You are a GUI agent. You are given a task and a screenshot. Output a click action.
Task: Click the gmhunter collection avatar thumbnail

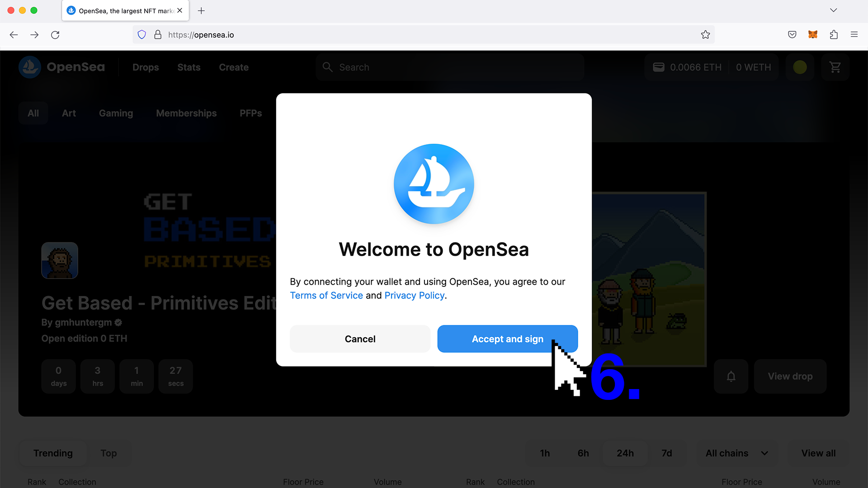pos(60,260)
